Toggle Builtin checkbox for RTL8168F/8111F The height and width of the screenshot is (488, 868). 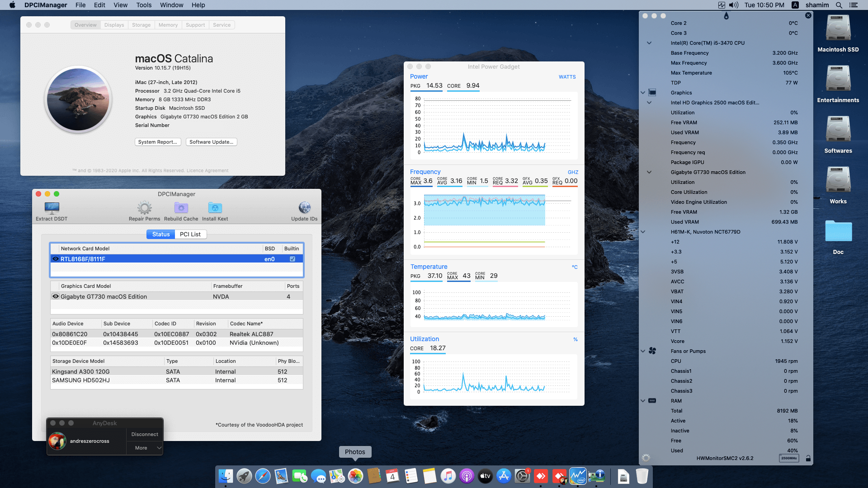tap(292, 259)
